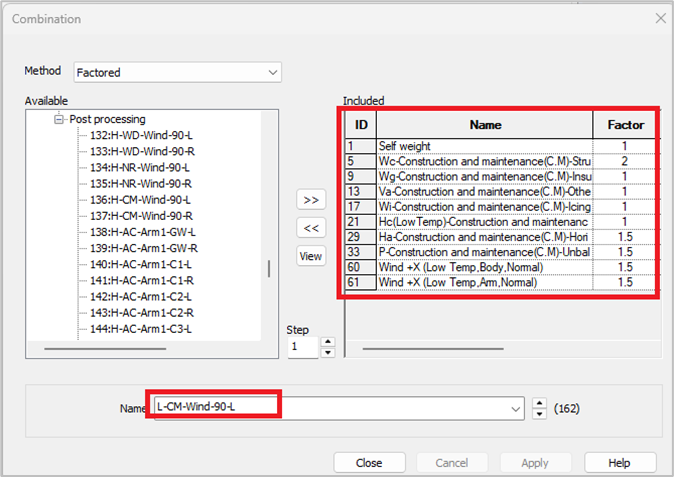Click the Factor column header
Viewport: 674px width, 477px height.
tap(625, 125)
